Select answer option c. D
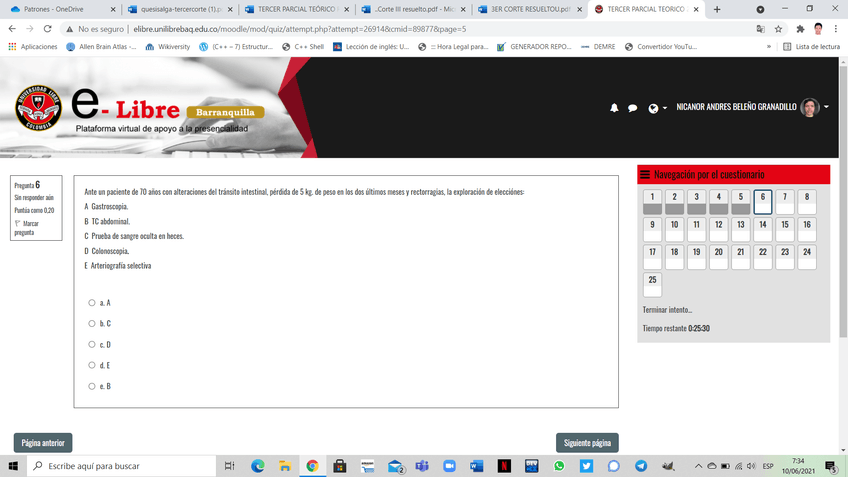The height and width of the screenshot is (477, 848). click(91, 344)
